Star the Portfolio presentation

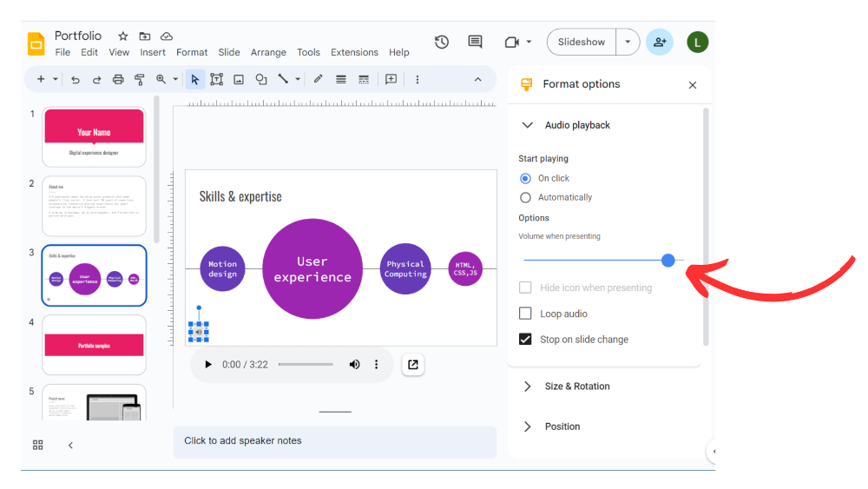point(123,36)
